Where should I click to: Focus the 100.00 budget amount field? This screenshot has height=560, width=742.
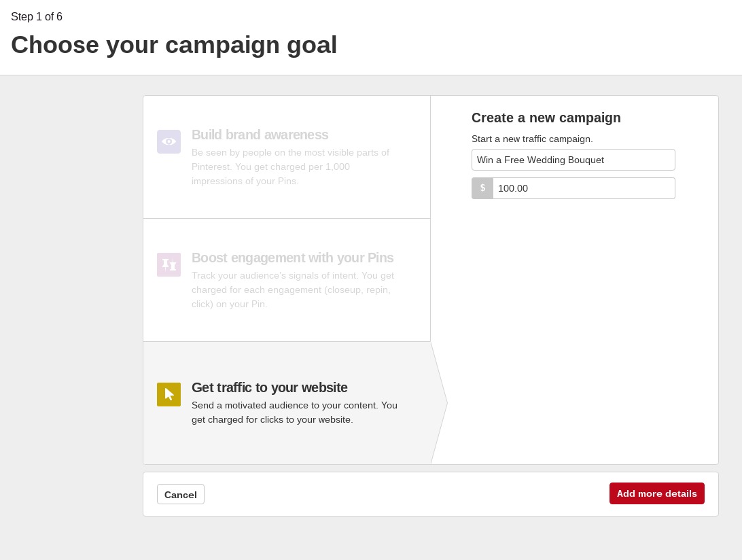coord(584,188)
